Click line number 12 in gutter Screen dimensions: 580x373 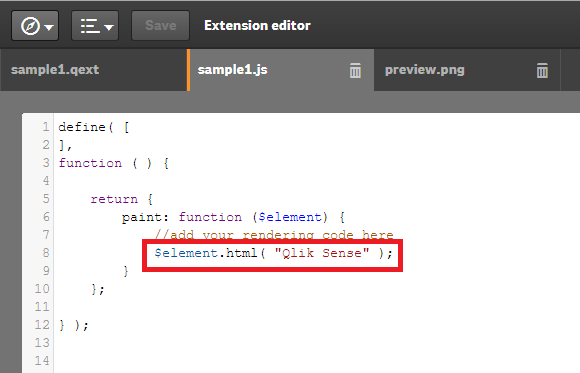click(x=42, y=325)
